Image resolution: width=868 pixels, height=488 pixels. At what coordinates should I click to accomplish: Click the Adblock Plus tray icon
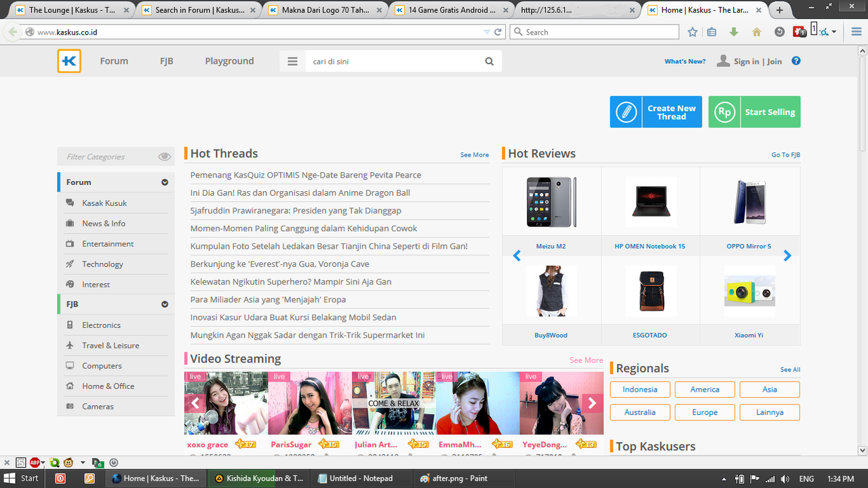(35, 463)
